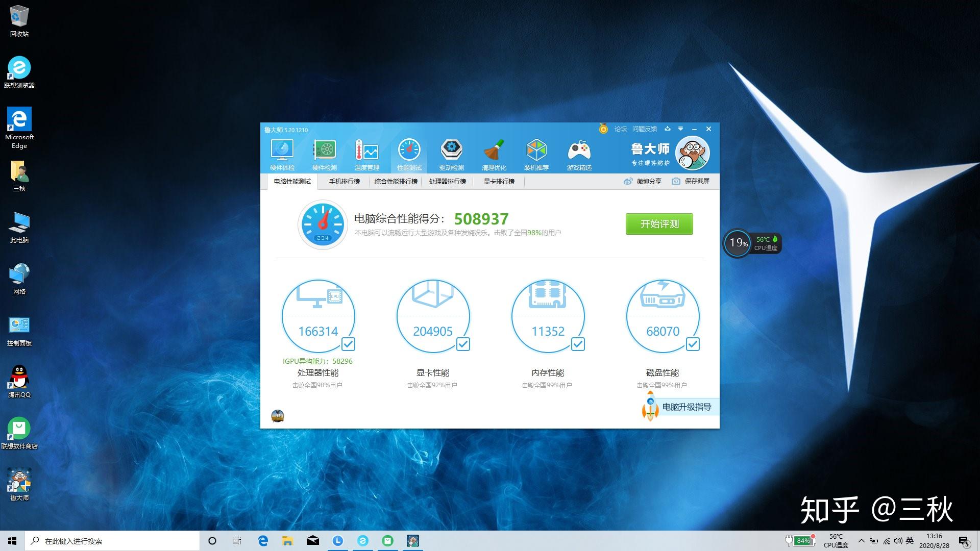The width and height of the screenshot is (980, 551).
Task: Click the floating CPU 温度 19% widget
Action: click(752, 243)
